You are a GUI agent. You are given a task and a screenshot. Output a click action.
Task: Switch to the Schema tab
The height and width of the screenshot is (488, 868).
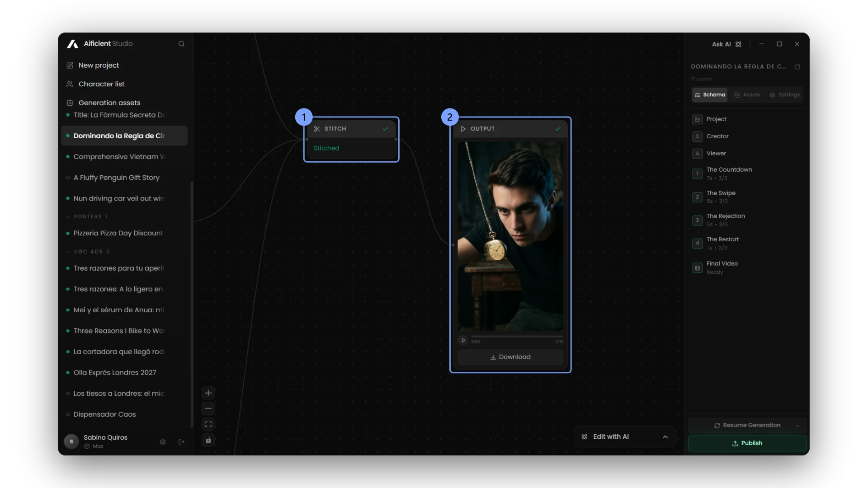(710, 95)
